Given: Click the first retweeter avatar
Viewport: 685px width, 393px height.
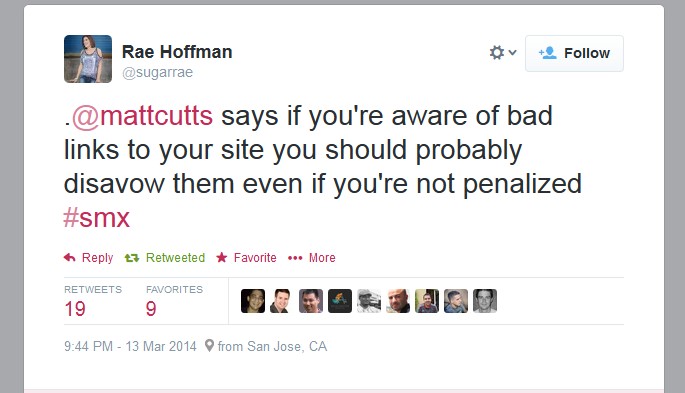Looking at the screenshot, I should (253, 301).
